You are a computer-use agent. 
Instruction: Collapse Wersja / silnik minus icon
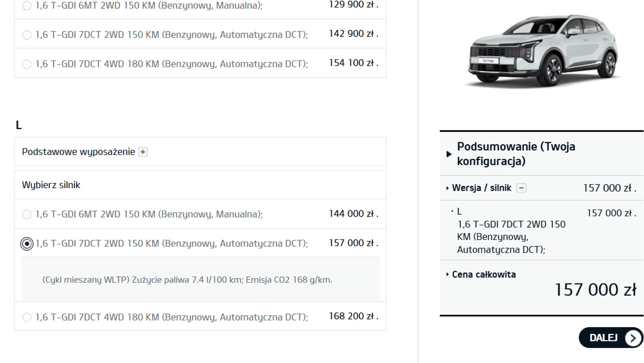(521, 188)
